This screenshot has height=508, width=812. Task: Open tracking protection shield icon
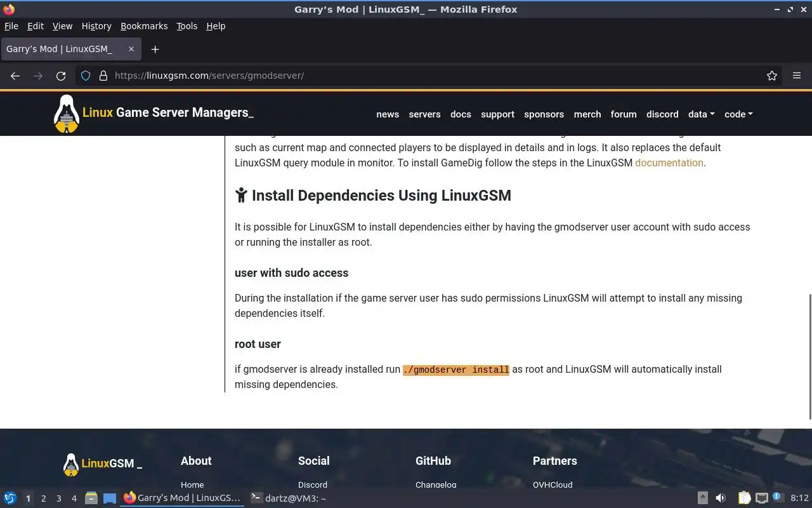point(86,76)
